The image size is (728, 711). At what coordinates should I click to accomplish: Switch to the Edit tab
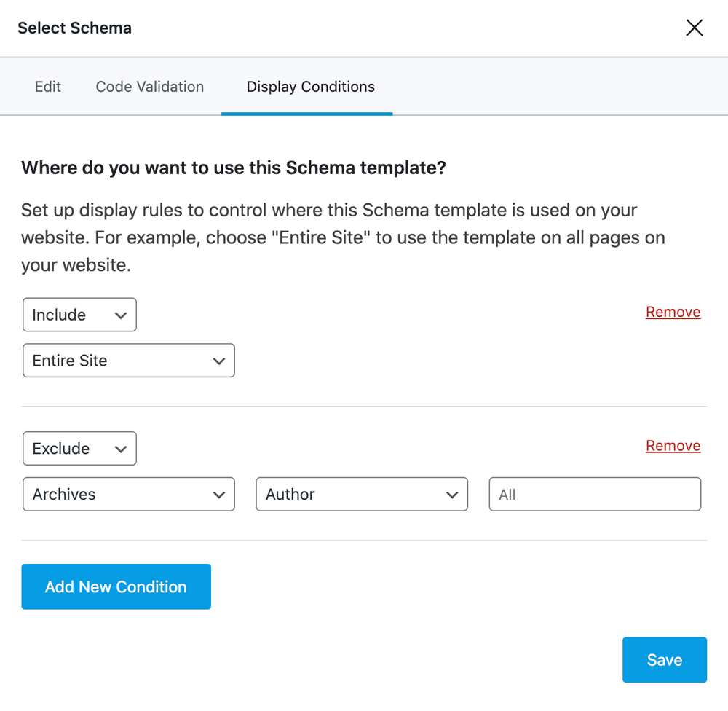[47, 86]
